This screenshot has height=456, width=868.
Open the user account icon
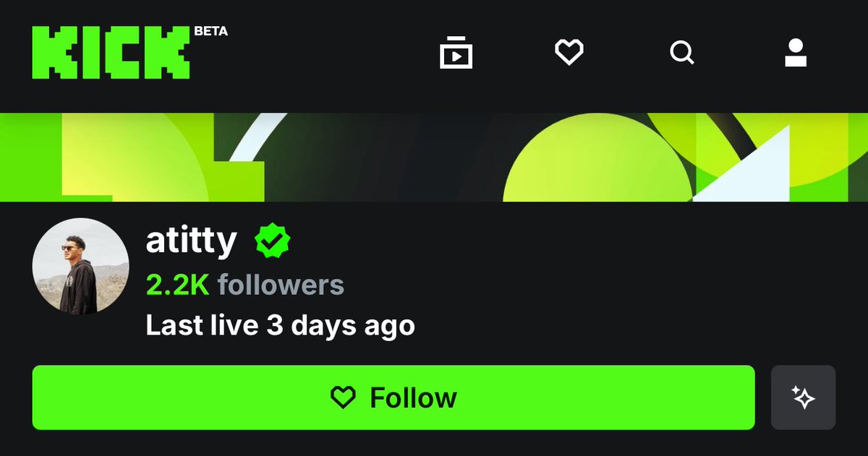pyautogui.click(x=796, y=53)
